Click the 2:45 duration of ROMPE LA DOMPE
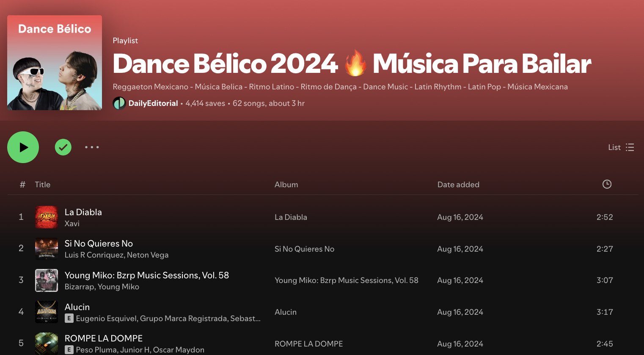This screenshot has height=355, width=644. point(605,344)
